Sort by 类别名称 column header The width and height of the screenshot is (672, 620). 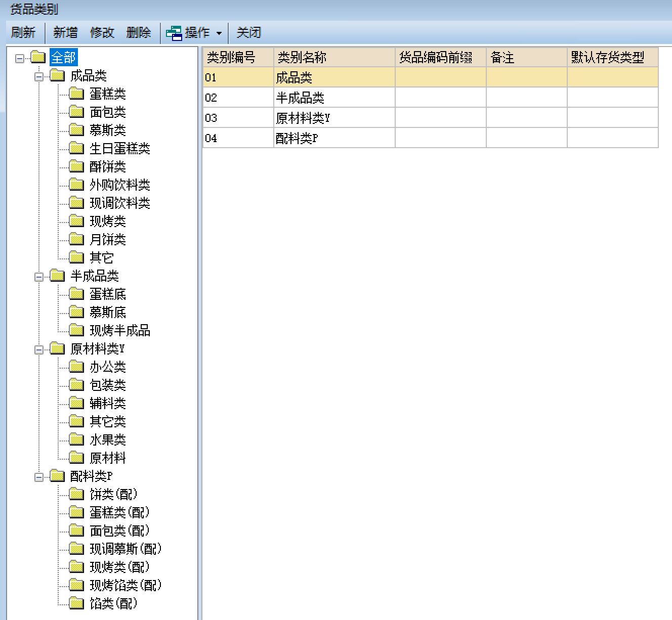(334, 57)
